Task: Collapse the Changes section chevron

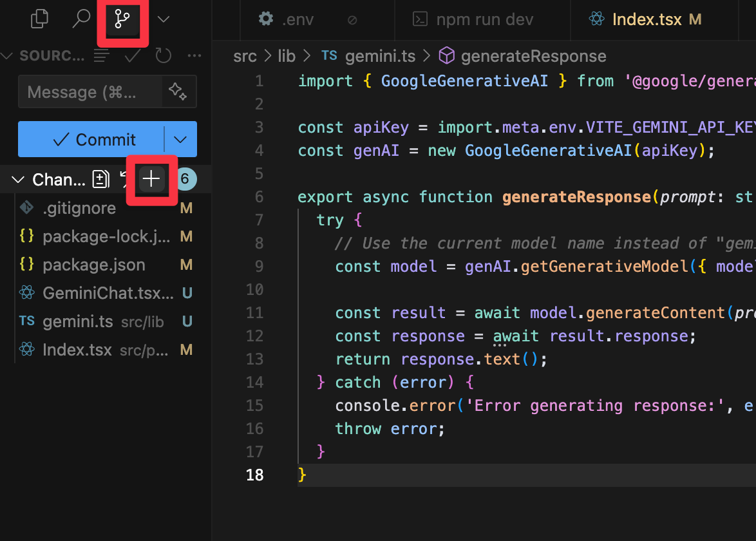Action: click(17, 179)
